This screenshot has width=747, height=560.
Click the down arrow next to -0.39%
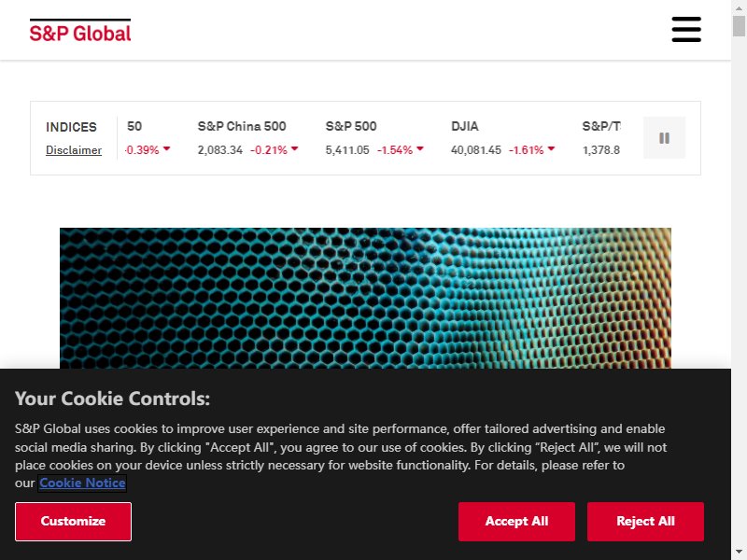click(166, 148)
